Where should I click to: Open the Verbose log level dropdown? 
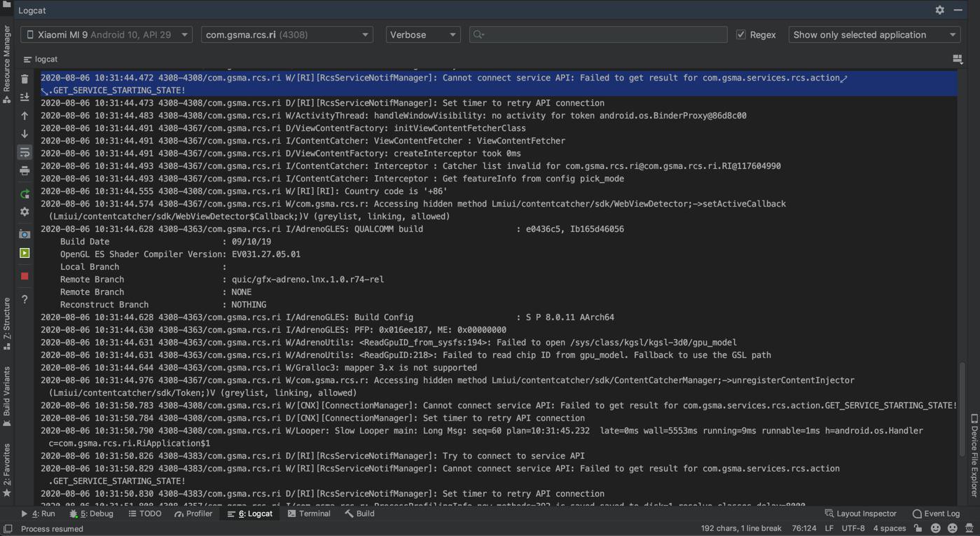coord(423,34)
